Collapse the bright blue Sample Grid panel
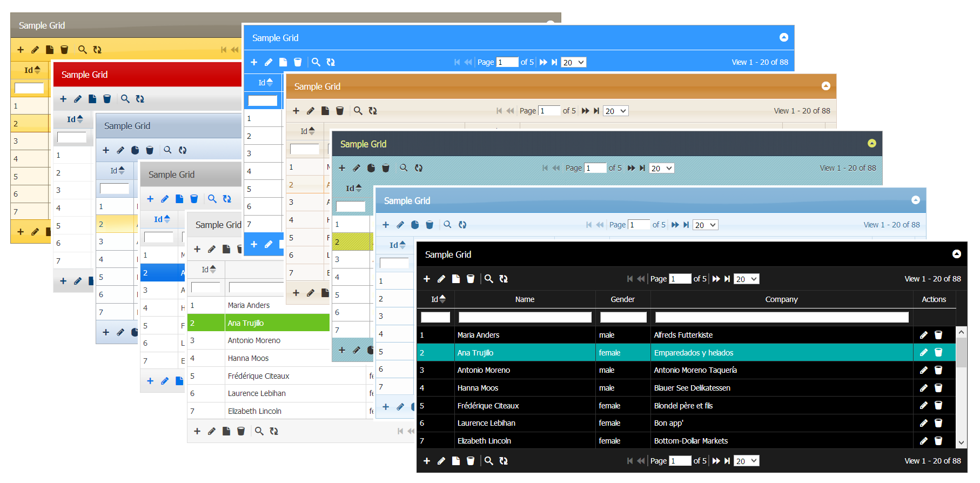Screen dimensions: 980x483 783,37
